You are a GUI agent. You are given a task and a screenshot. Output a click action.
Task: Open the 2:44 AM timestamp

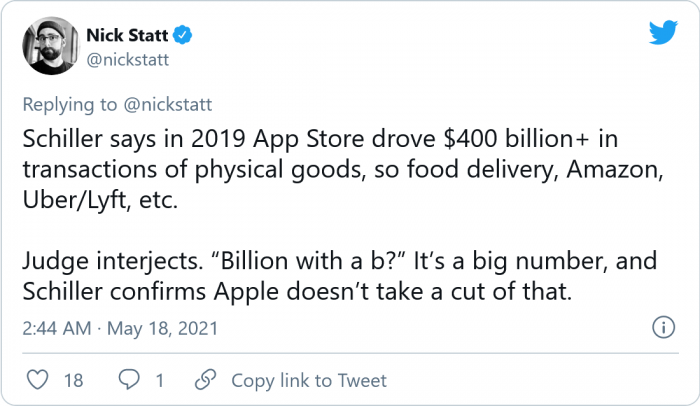coord(57,327)
